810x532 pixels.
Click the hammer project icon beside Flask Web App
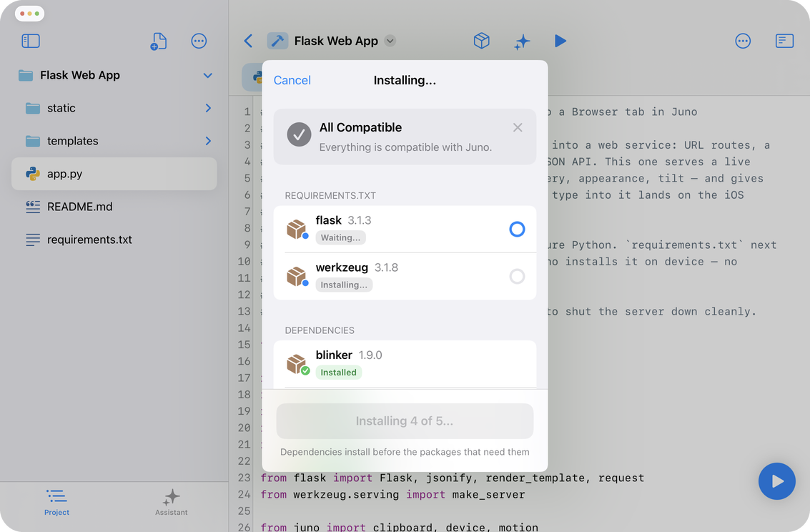click(277, 41)
